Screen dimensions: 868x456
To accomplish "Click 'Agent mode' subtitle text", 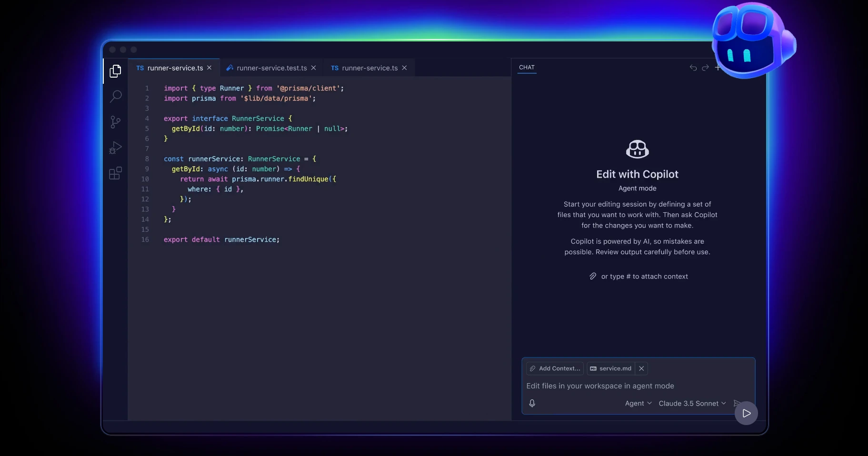I will click(x=637, y=188).
